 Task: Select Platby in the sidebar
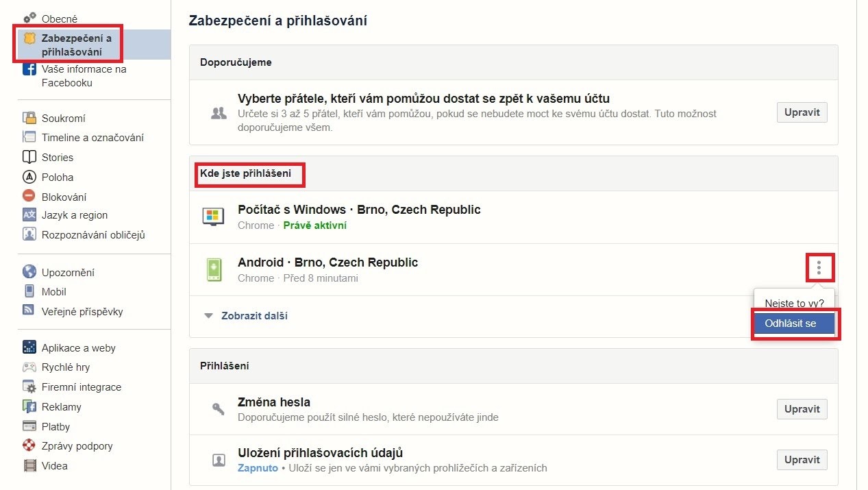click(x=55, y=426)
